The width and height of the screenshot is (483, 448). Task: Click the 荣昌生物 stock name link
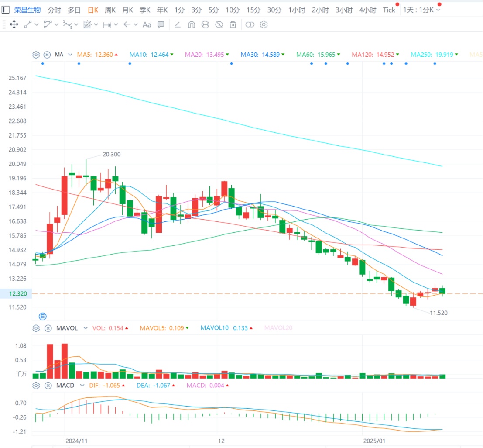(27, 10)
